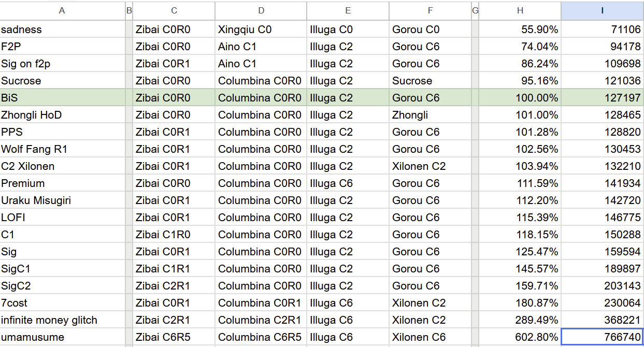Screen dimensions: 644x347
Task: Click the 'infinite money glitch' cell
Action: [62, 320]
